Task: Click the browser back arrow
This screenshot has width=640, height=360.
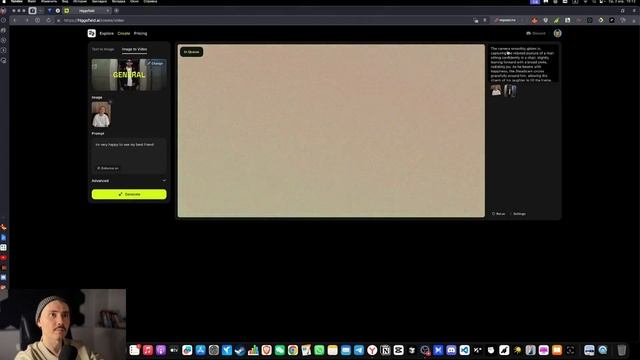Action: 15,20
